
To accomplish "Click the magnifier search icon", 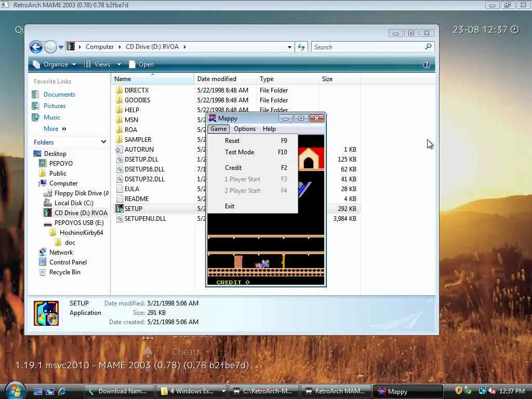I will [429, 46].
